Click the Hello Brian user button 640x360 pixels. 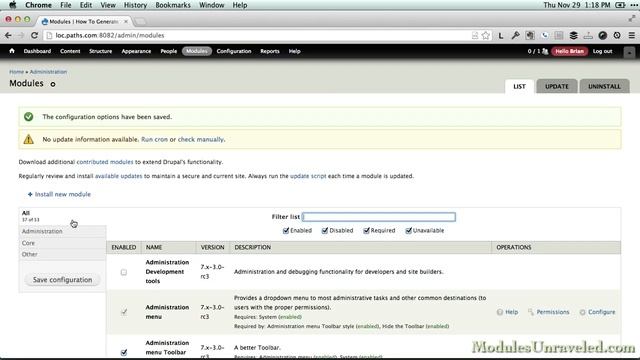tap(569, 51)
